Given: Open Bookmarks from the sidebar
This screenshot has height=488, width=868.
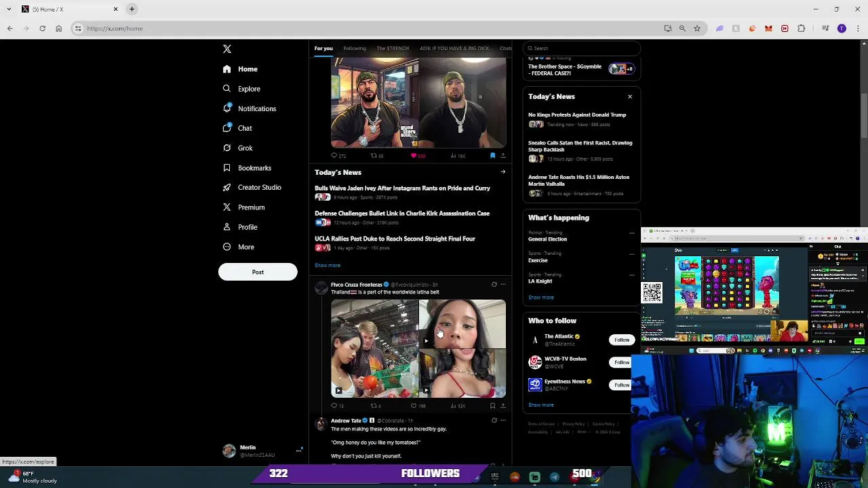Looking at the screenshot, I should click(247, 168).
